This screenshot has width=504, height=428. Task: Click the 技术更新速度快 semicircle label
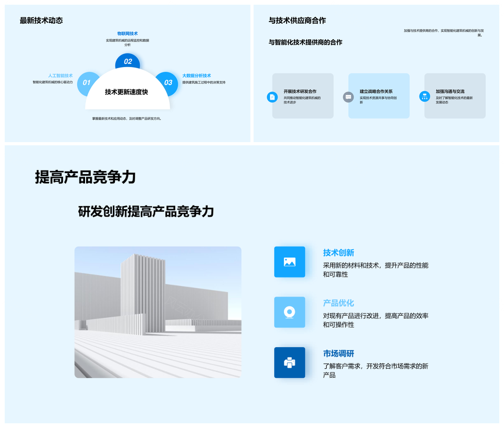127,92
